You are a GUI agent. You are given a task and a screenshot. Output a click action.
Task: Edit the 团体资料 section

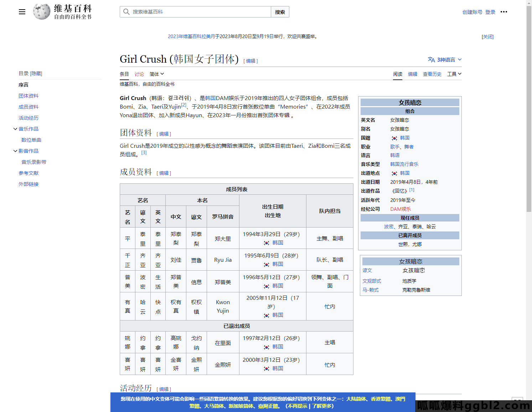click(x=164, y=134)
